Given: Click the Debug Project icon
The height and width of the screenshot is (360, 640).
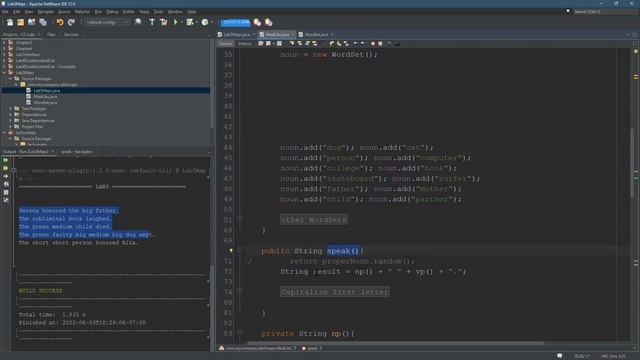Looking at the screenshot, I should [x=190, y=22].
